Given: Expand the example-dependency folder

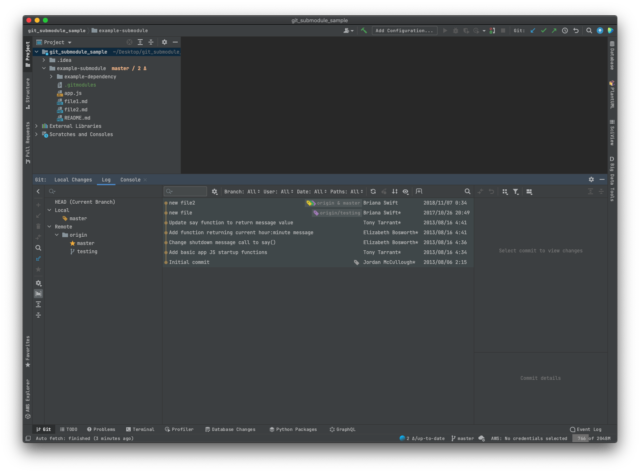Looking at the screenshot, I should click(x=51, y=77).
